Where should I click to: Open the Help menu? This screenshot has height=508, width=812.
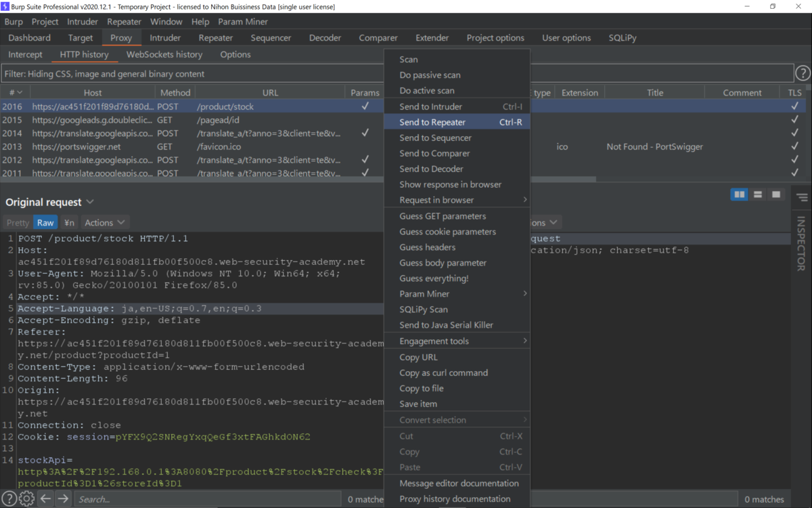(200, 22)
